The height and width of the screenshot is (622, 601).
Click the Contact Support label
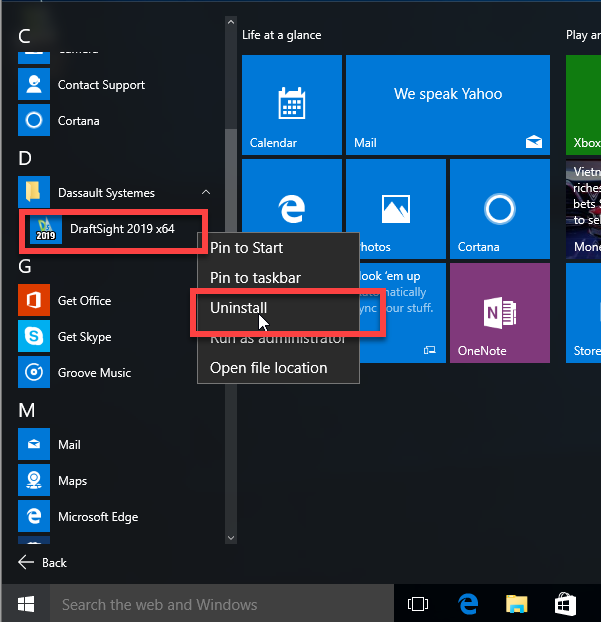click(101, 85)
